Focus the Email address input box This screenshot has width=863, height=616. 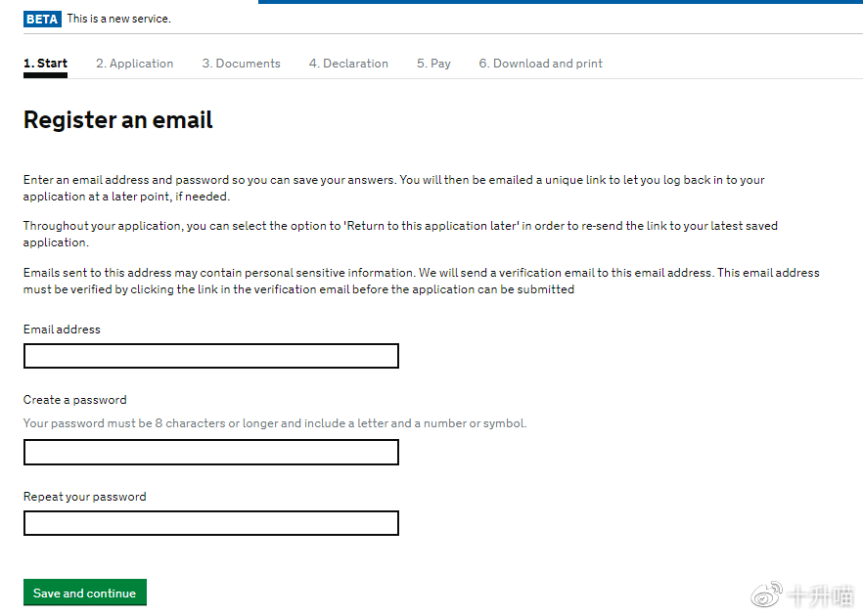[x=211, y=356]
